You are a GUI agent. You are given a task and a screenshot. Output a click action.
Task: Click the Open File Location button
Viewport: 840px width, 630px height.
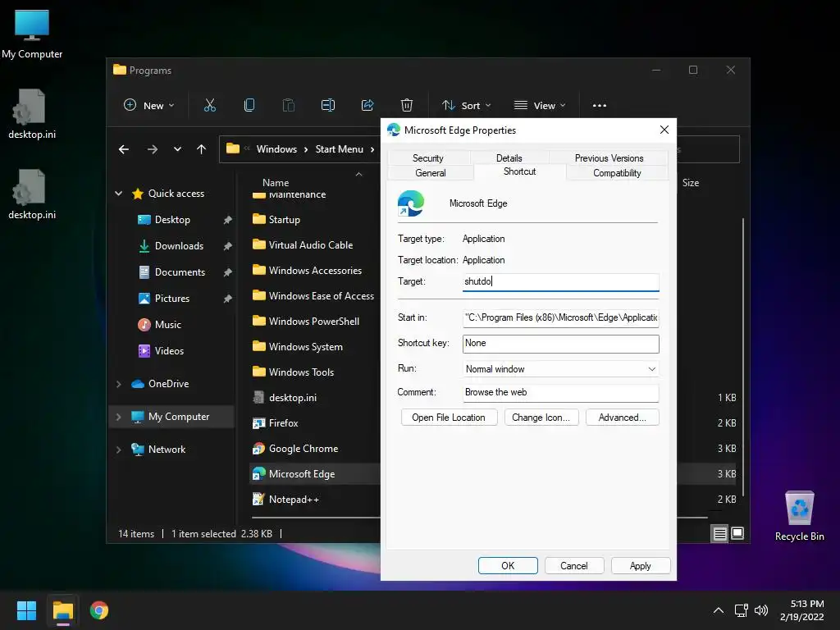point(449,418)
